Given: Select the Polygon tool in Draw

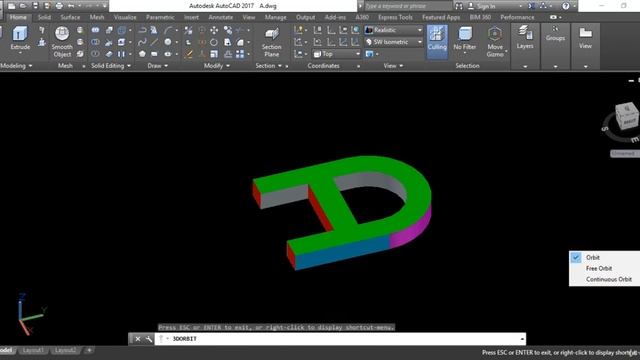Looking at the screenshot, I should pyautogui.click(x=142, y=54).
